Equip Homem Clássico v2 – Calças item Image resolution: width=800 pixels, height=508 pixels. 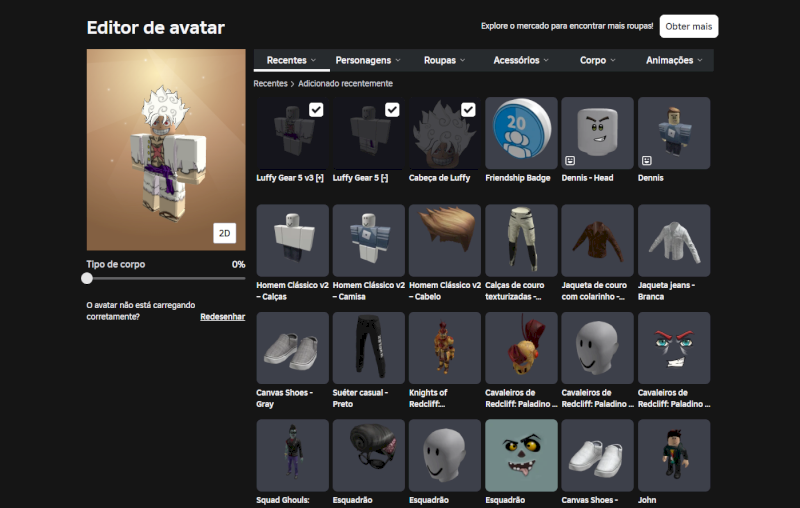pos(292,240)
